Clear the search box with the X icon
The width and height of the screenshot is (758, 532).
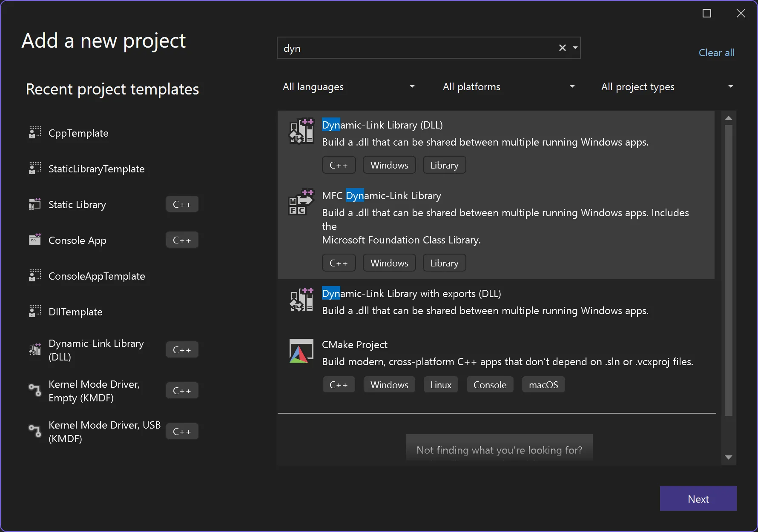pyautogui.click(x=563, y=48)
